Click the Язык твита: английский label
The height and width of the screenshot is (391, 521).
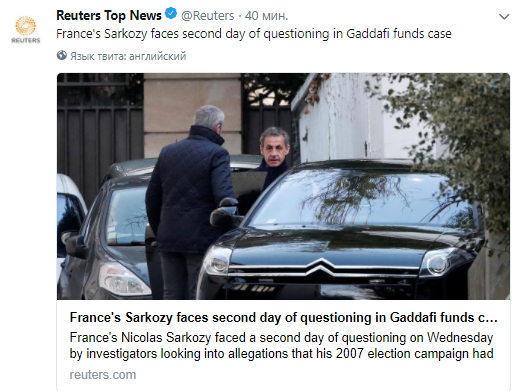pyautogui.click(x=128, y=56)
